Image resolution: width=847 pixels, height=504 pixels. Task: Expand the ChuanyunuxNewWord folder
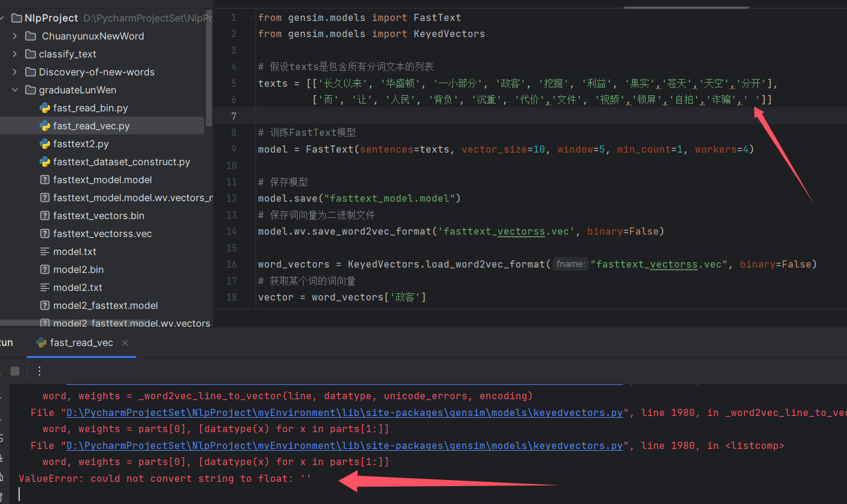click(x=15, y=37)
